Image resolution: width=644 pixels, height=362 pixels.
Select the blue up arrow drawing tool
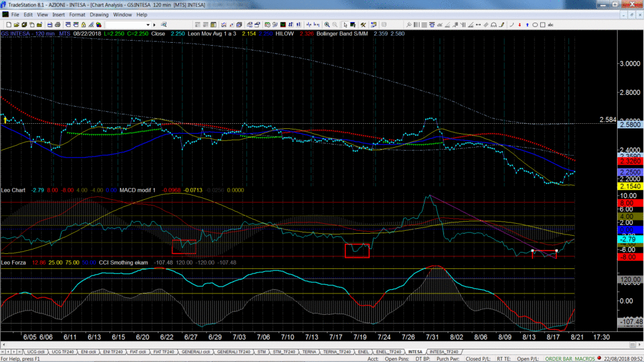pyautogui.click(x=528, y=25)
